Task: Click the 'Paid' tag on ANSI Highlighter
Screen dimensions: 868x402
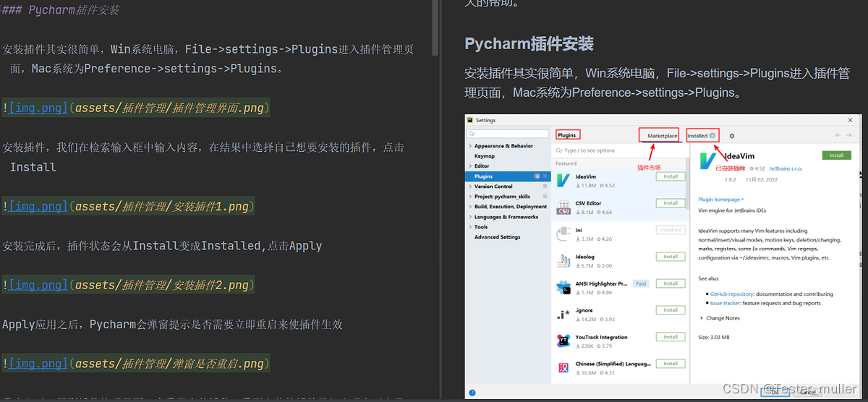Action: coord(640,283)
